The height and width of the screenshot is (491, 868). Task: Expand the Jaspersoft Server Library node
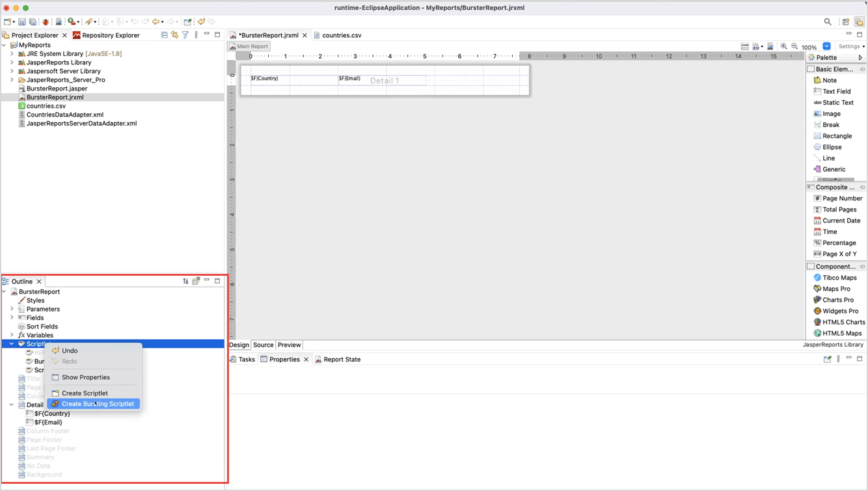[12, 71]
